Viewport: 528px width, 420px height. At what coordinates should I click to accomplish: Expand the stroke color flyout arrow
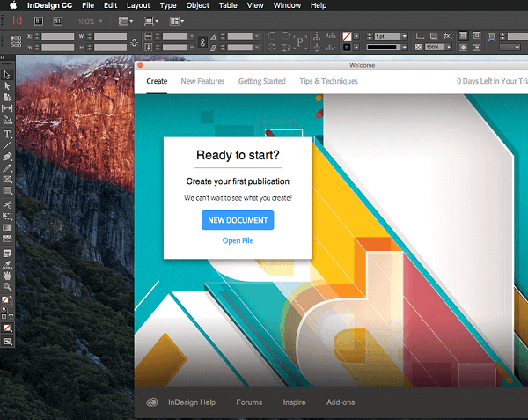point(356,48)
